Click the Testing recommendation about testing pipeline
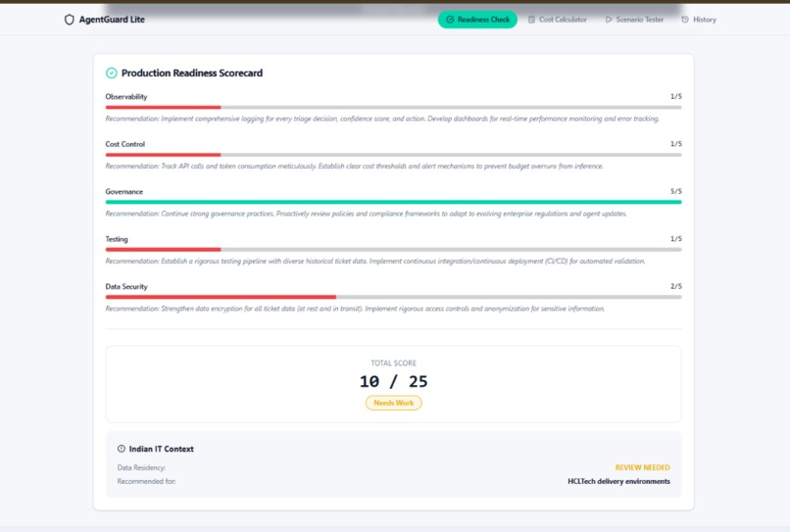Image resolution: width=790 pixels, height=532 pixels. [375, 261]
